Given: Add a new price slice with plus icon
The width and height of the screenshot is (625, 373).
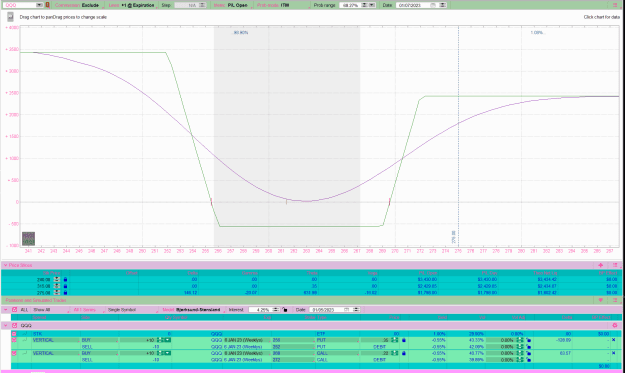Looking at the screenshot, I should pyautogui.click(x=600, y=265).
